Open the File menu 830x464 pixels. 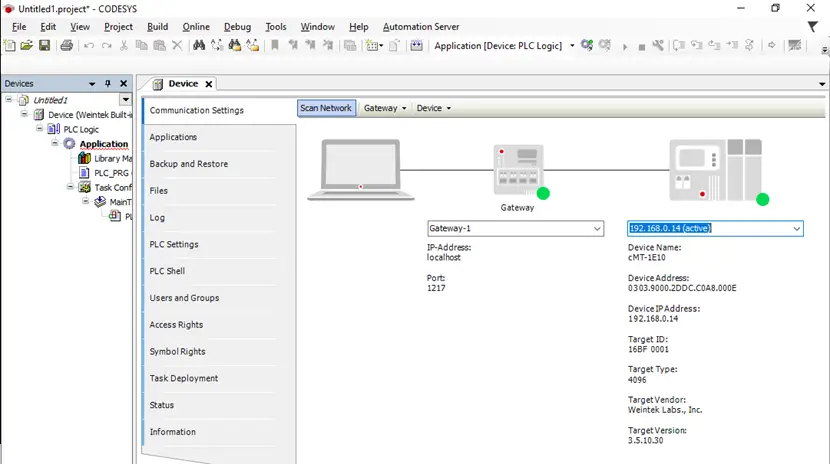[19, 26]
